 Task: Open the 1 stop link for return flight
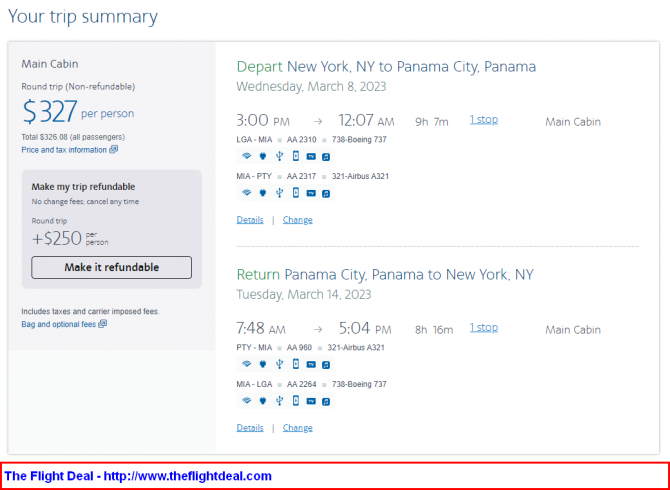click(x=484, y=328)
